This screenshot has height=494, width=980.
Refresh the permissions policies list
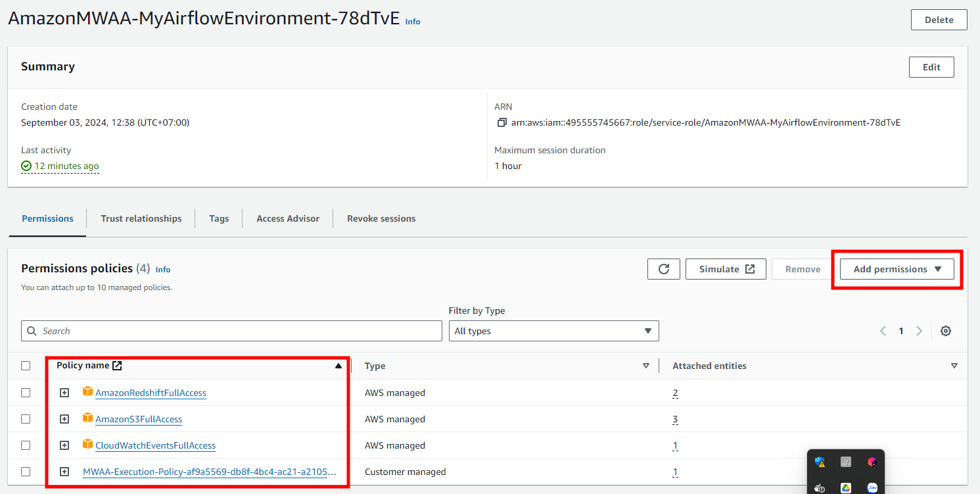[x=664, y=269]
